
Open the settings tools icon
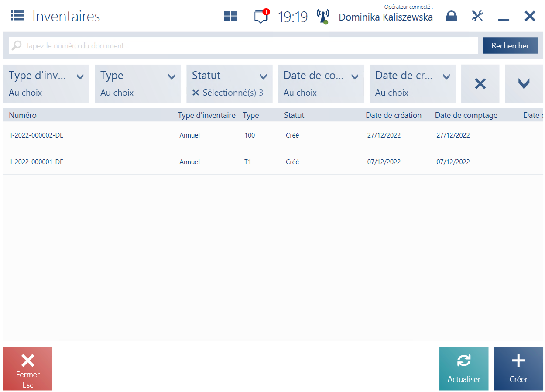click(478, 16)
